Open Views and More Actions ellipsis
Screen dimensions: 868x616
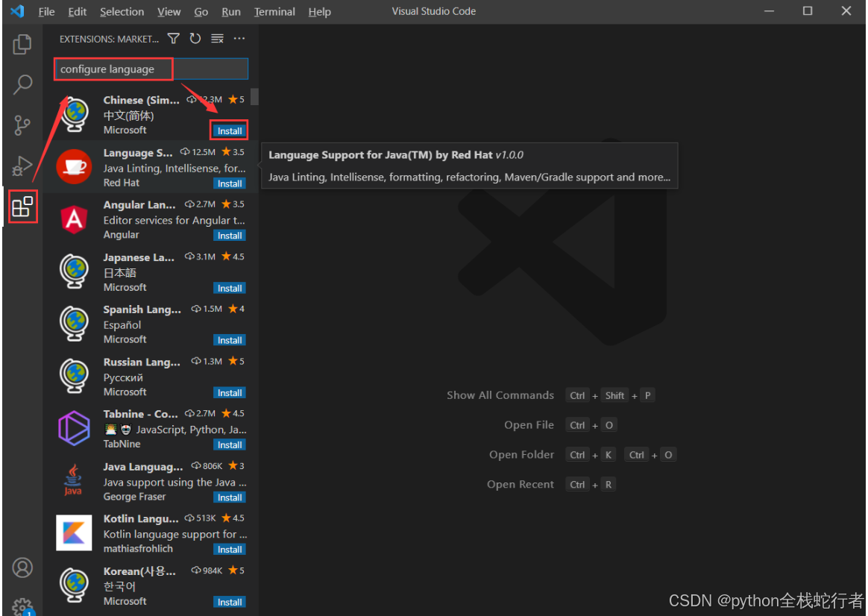tap(239, 38)
